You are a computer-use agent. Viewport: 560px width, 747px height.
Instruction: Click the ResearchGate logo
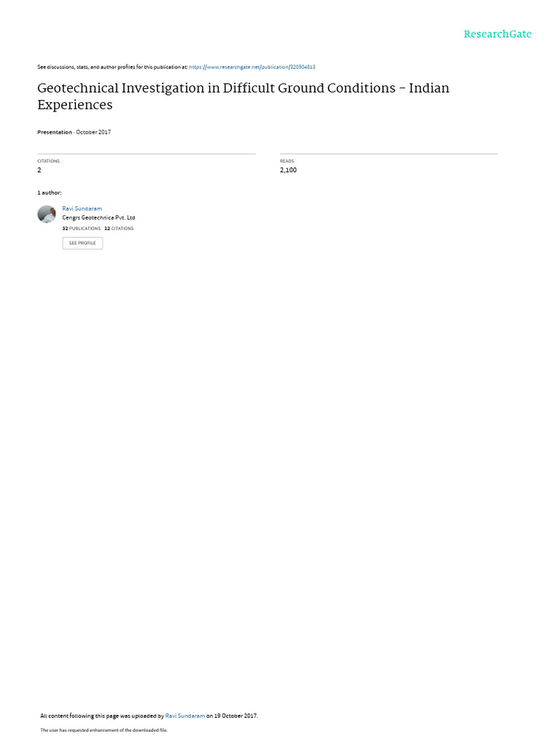(497, 34)
